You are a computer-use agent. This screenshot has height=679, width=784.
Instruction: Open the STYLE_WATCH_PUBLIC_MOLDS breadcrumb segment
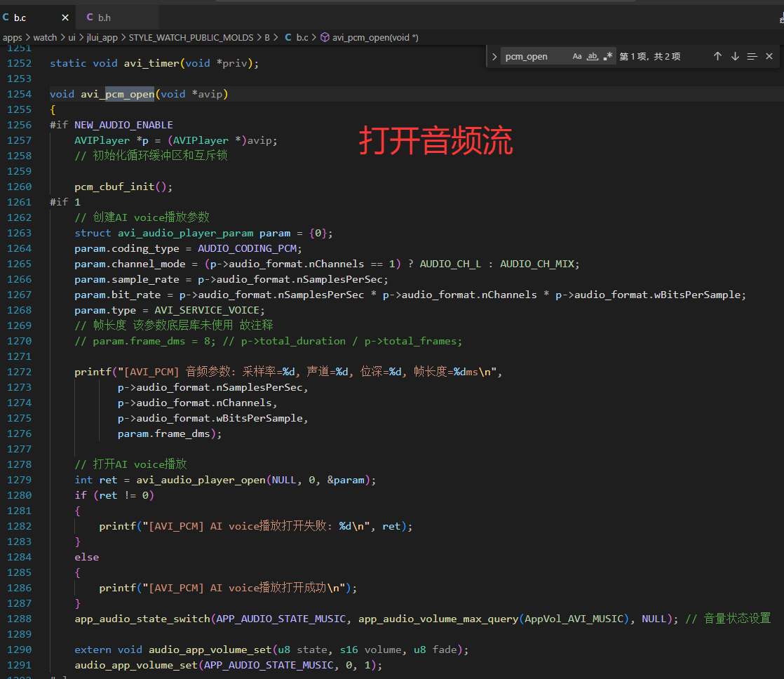pyautogui.click(x=191, y=37)
